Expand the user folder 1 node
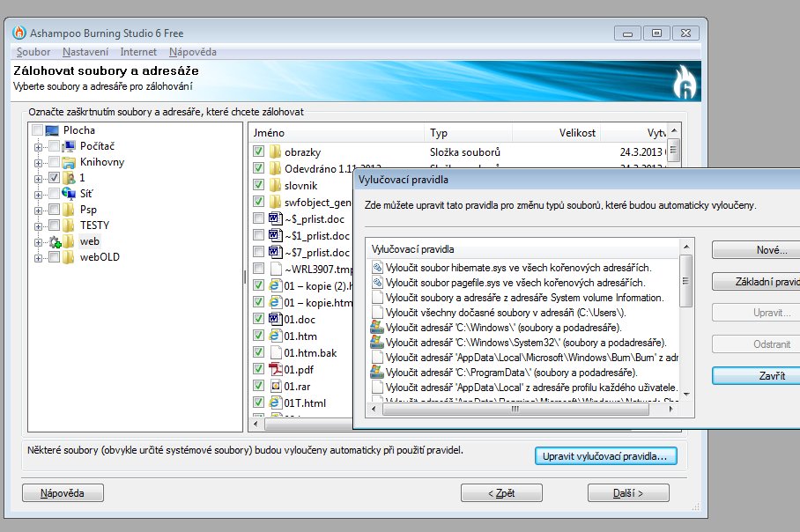Viewport: 800px width, 532px height. tap(38, 179)
